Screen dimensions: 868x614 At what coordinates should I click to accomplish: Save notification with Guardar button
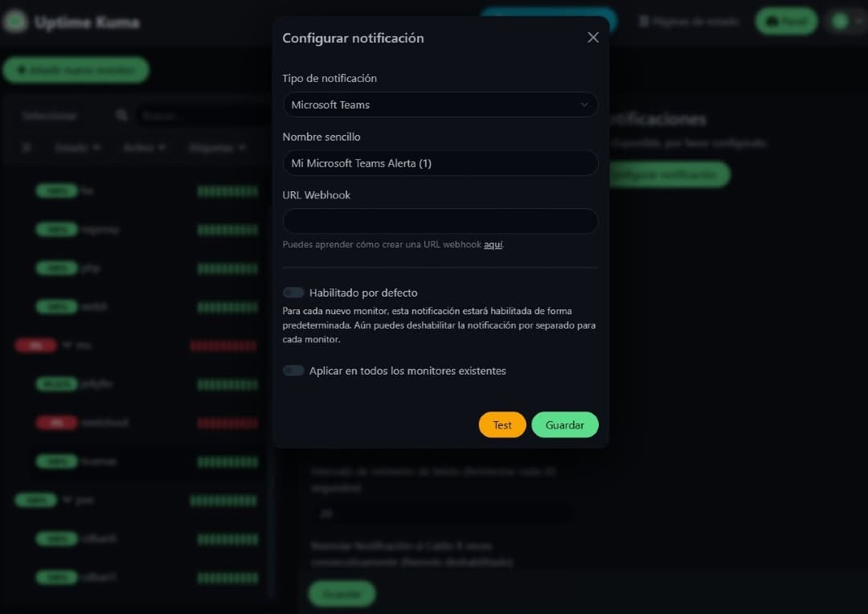point(565,425)
